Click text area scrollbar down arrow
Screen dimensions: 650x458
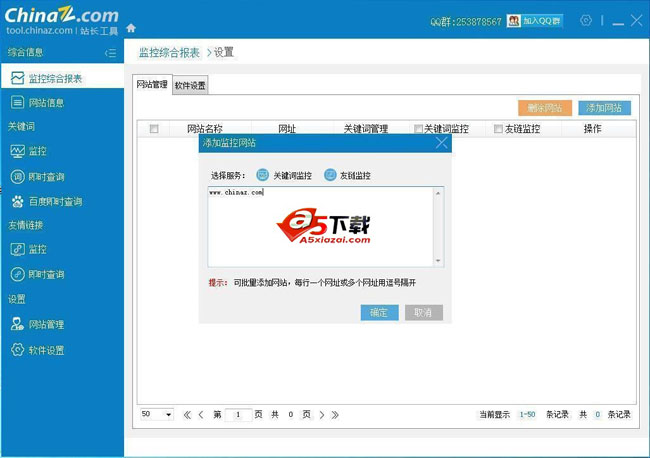[438, 261]
